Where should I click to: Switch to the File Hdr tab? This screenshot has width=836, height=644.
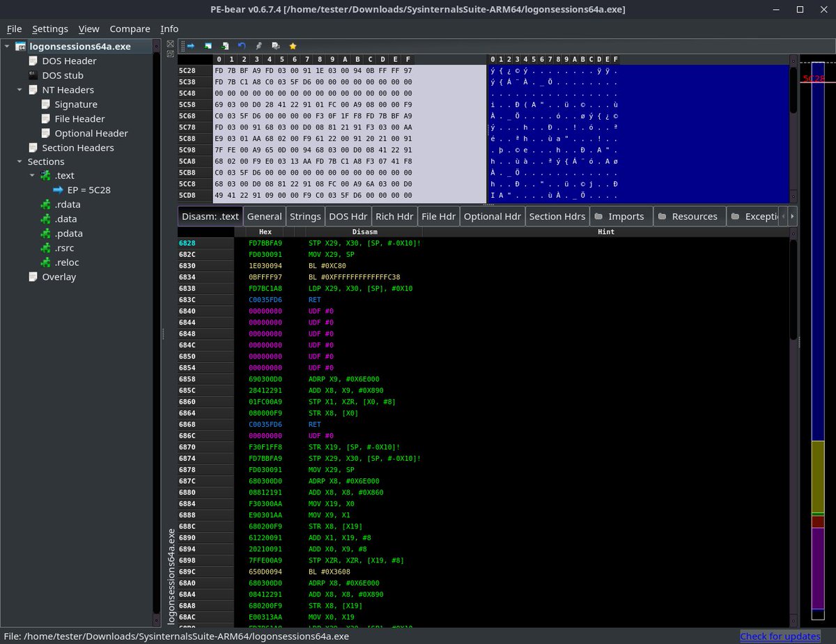point(439,217)
